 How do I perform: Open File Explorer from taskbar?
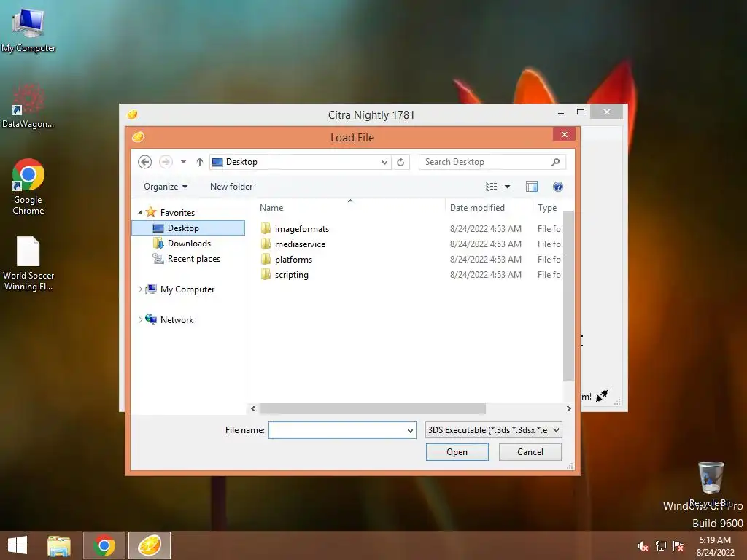click(59, 545)
